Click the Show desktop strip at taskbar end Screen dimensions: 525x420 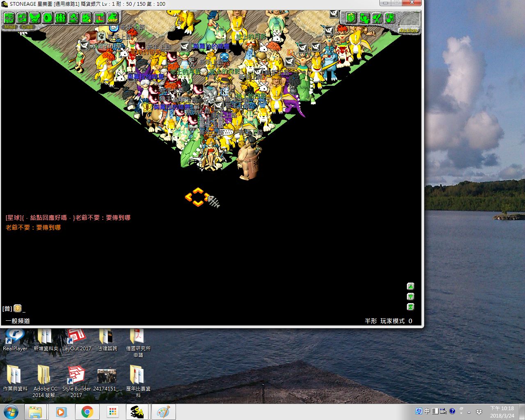(522, 412)
